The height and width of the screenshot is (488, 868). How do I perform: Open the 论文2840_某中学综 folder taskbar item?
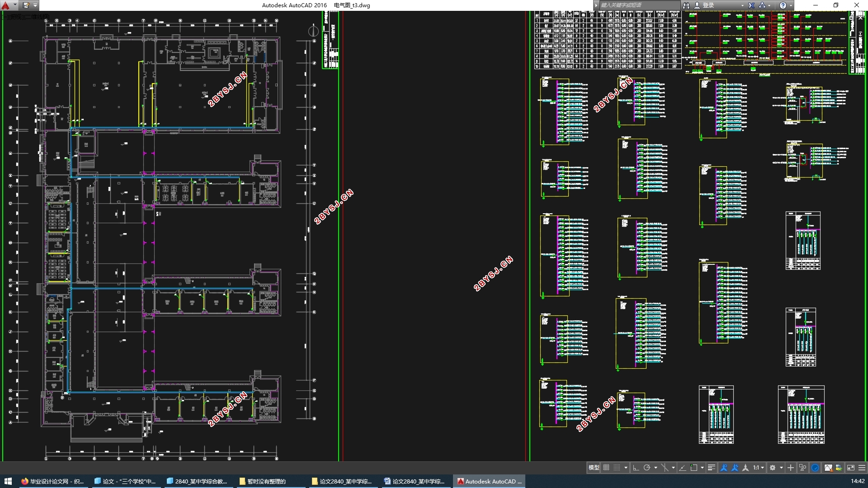pyautogui.click(x=343, y=481)
